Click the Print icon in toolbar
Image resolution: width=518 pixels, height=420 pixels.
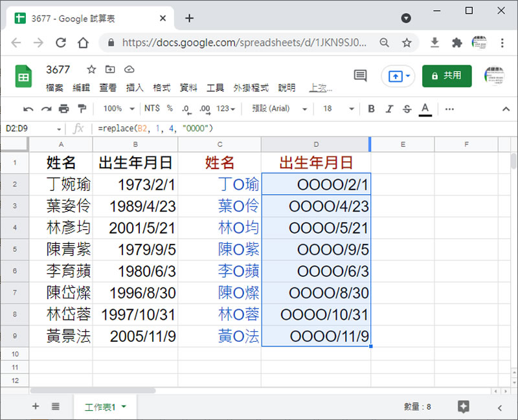(63, 109)
